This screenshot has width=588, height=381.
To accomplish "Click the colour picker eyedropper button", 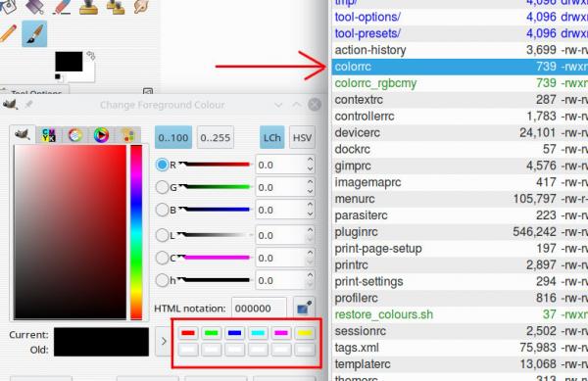I will (304, 308).
